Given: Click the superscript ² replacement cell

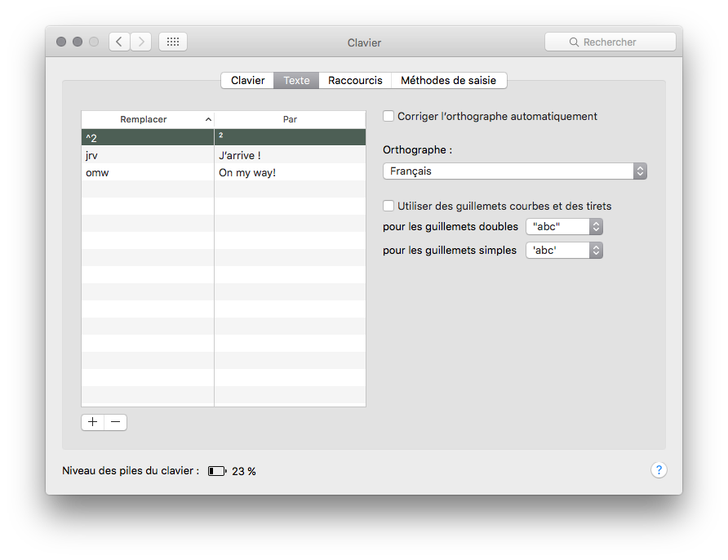Looking at the screenshot, I should point(290,137).
